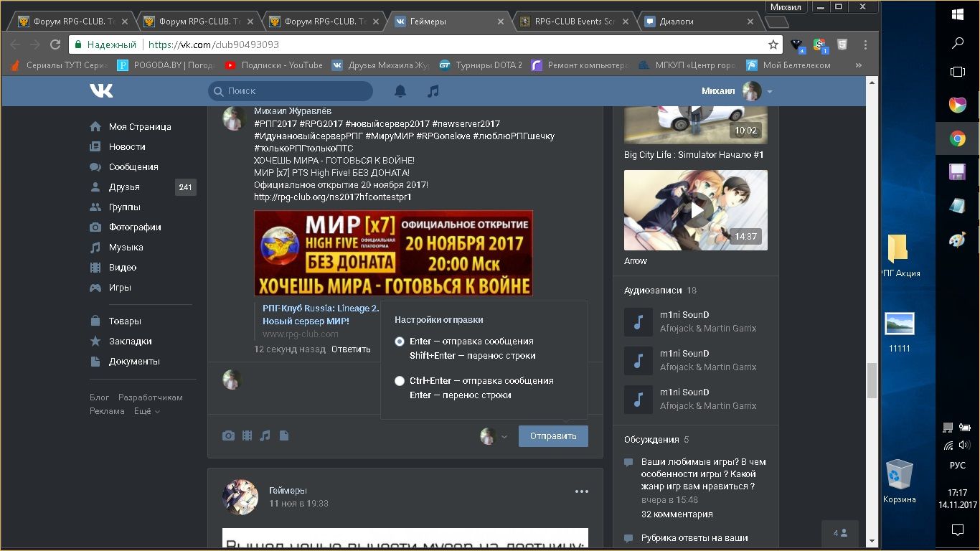
Task: Show hidden bookmarks with the » chevron
Action: click(x=859, y=65)
